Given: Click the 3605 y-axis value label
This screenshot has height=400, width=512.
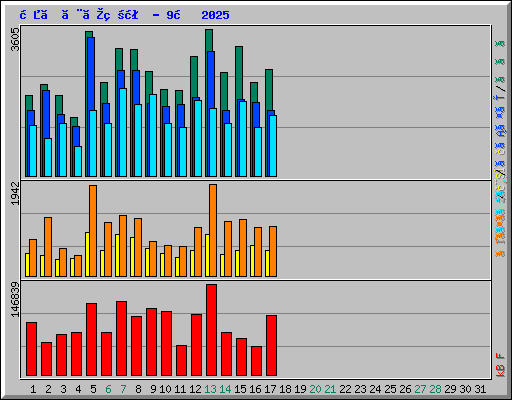Looking at the screenshot, I should [15, 39].
